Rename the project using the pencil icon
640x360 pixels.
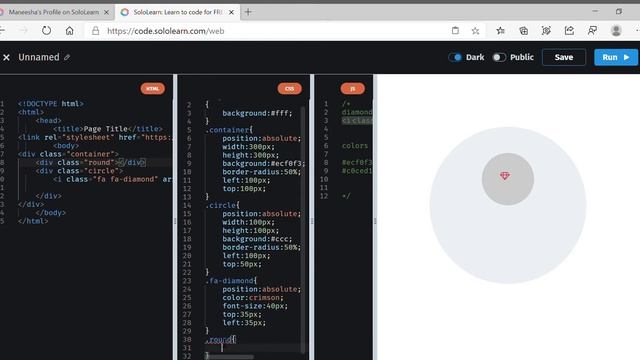coord(67,58)
